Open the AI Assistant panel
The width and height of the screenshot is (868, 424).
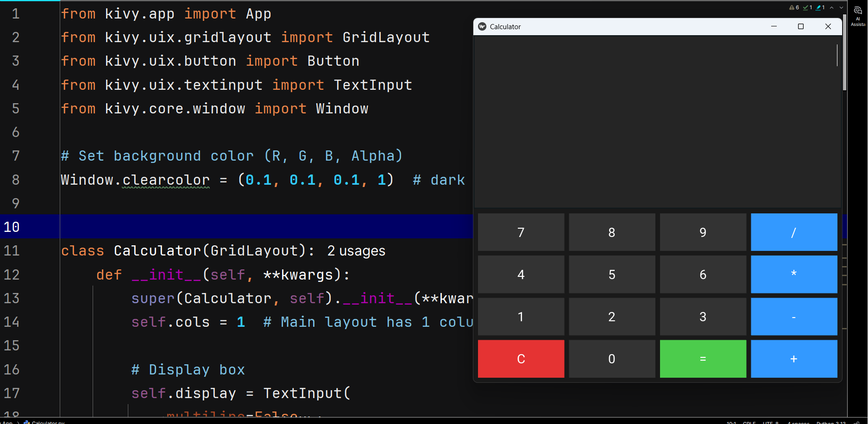[x=857, y=15]
